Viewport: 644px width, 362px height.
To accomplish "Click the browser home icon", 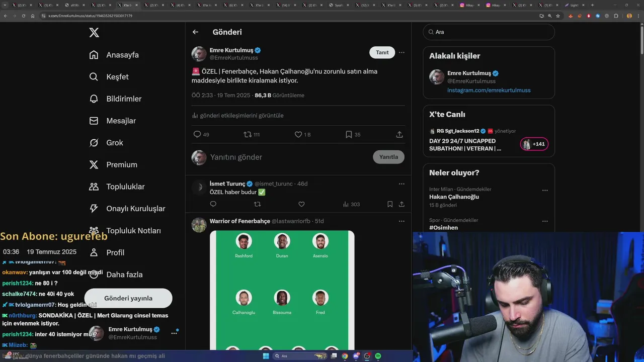I will pyautogui.click(x=33, y=16).
